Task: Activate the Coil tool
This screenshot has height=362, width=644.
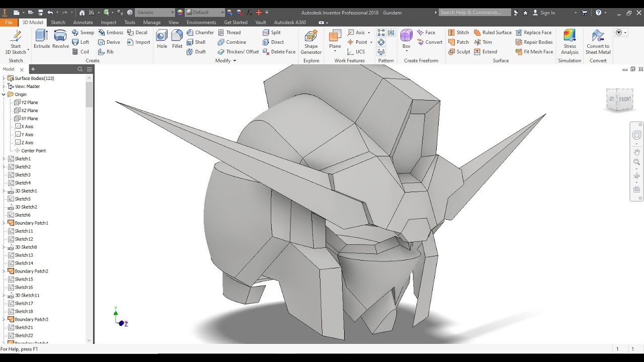Action: 80,52
